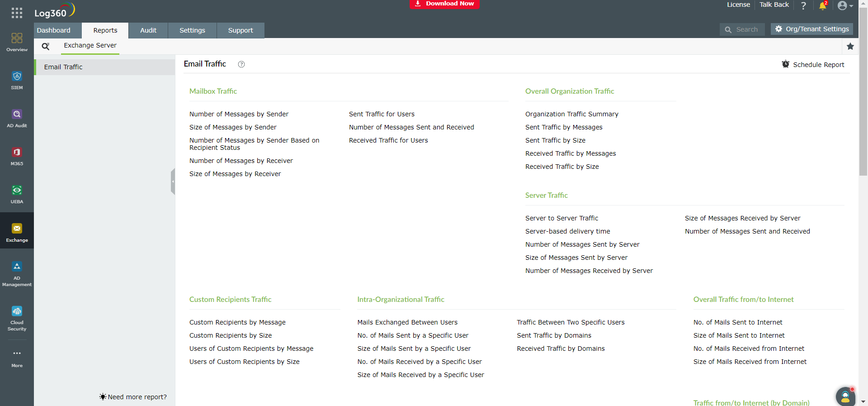Open Sent Traffic by Domains report
This screenshot has width=868, height=406.
[554, 335]
